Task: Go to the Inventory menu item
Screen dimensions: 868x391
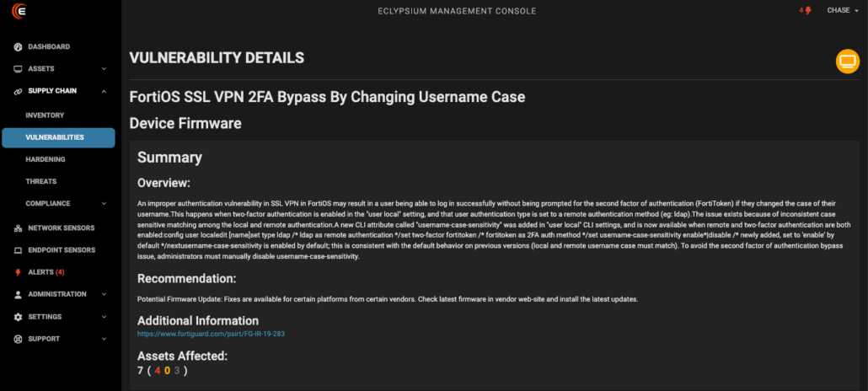Action: [x=45, y=115]
